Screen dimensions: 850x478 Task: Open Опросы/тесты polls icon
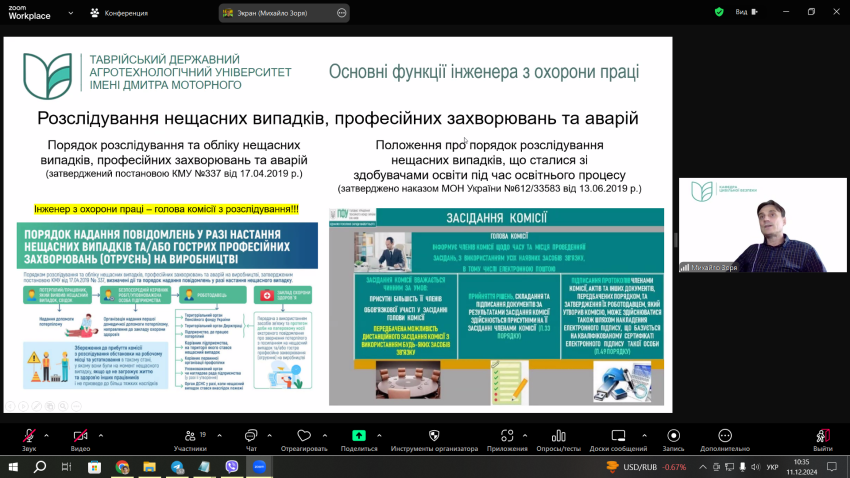coord(558,436)
